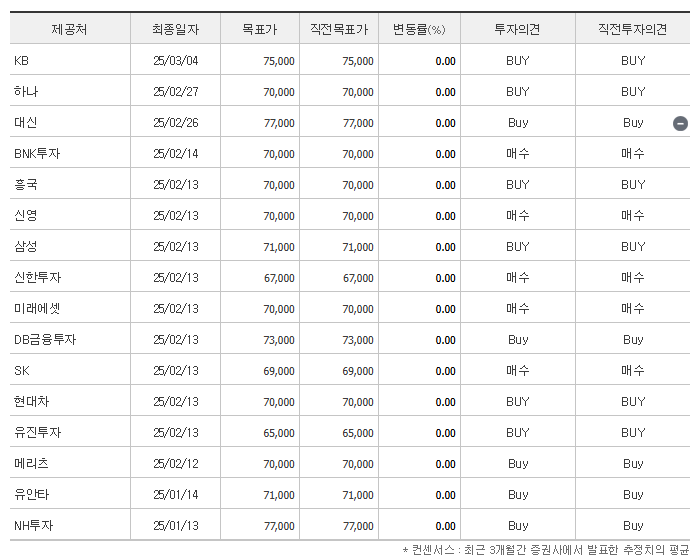Image resolution: width=696 pixels, height=560 pixels.
Task: Click the 직전투자의견 BUY in 하나 row
Action: [x=633, y=92]
